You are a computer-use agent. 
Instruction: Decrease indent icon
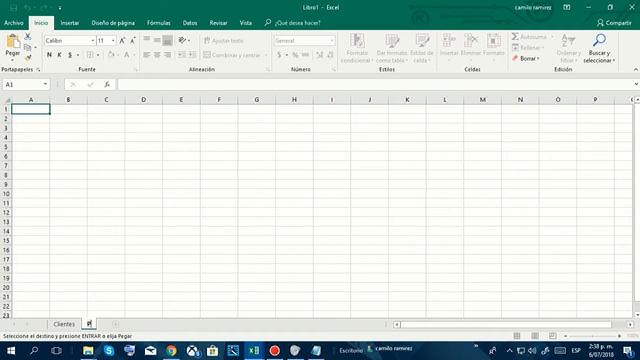[x=182, y=55]
